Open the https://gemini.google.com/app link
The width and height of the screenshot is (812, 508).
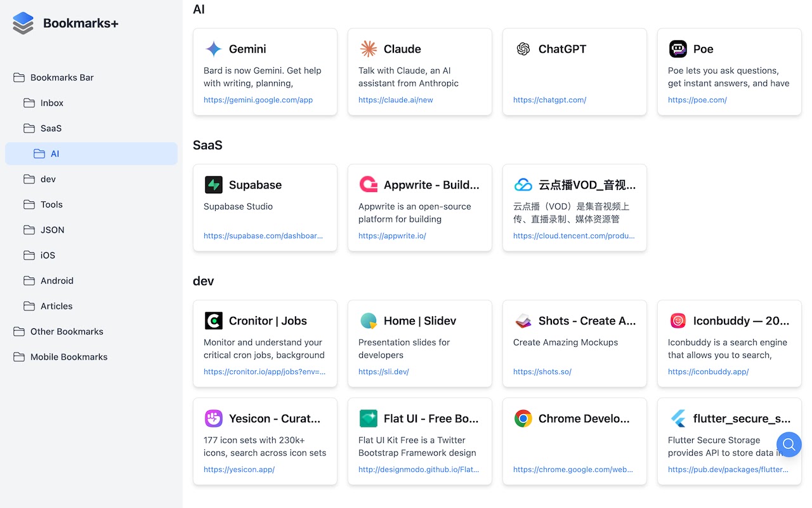pos(258,100)
